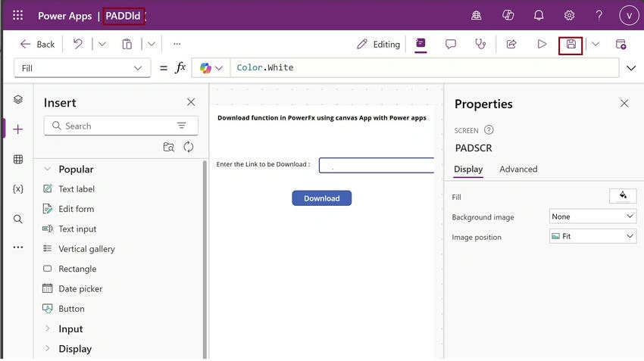Screen dimensions: 644x361
Task: Switch to the Advanced tab in Properties
Action: pyautogui.click(x=518, y=169)
